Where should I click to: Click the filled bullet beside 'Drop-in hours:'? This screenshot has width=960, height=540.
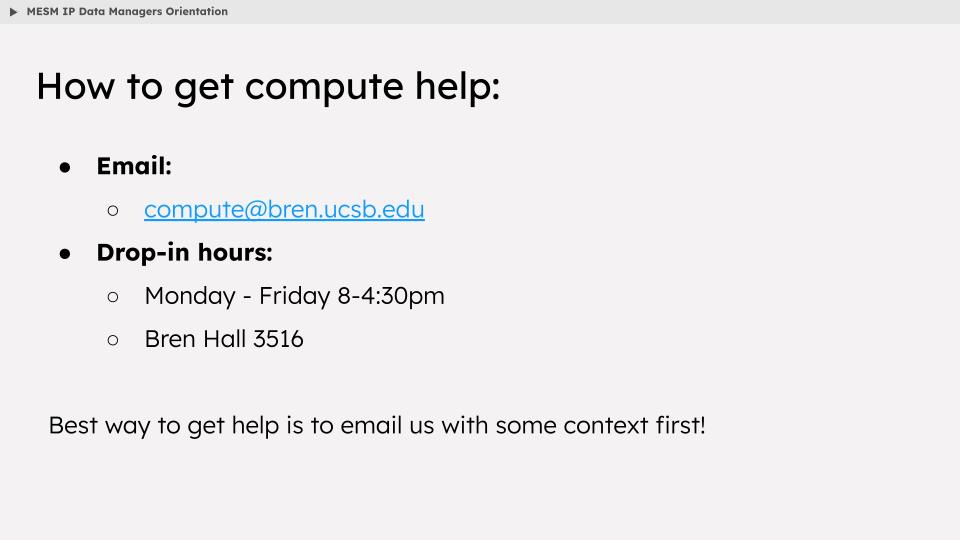pos(65,253)
